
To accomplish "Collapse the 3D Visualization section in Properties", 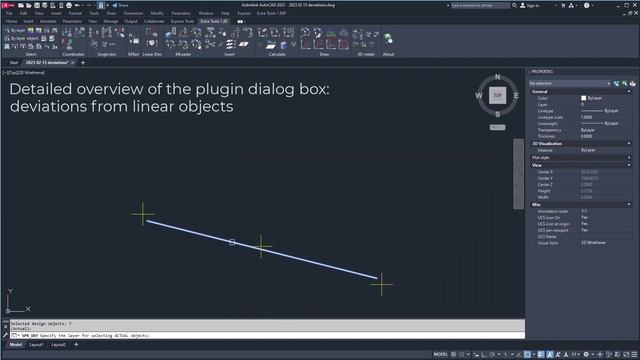I will click(x=629, y=144).
